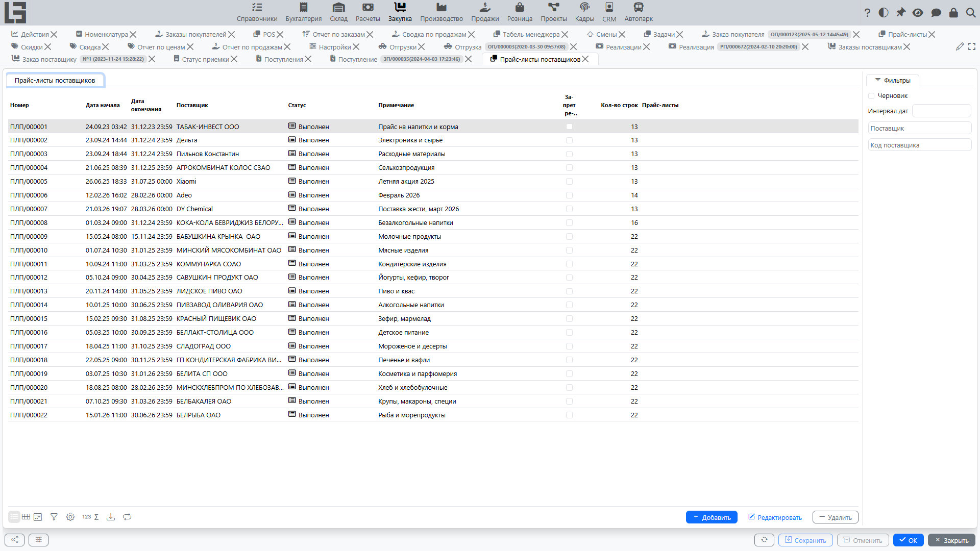Open the Расчеты module
980x551 pixels.
pyautogui.click(x=368, y=13)
